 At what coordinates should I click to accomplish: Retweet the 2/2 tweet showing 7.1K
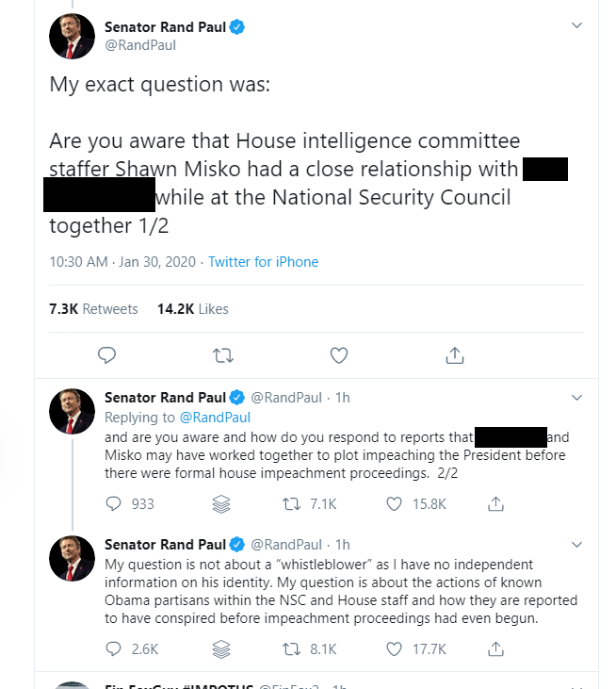[x=310, y=503]
